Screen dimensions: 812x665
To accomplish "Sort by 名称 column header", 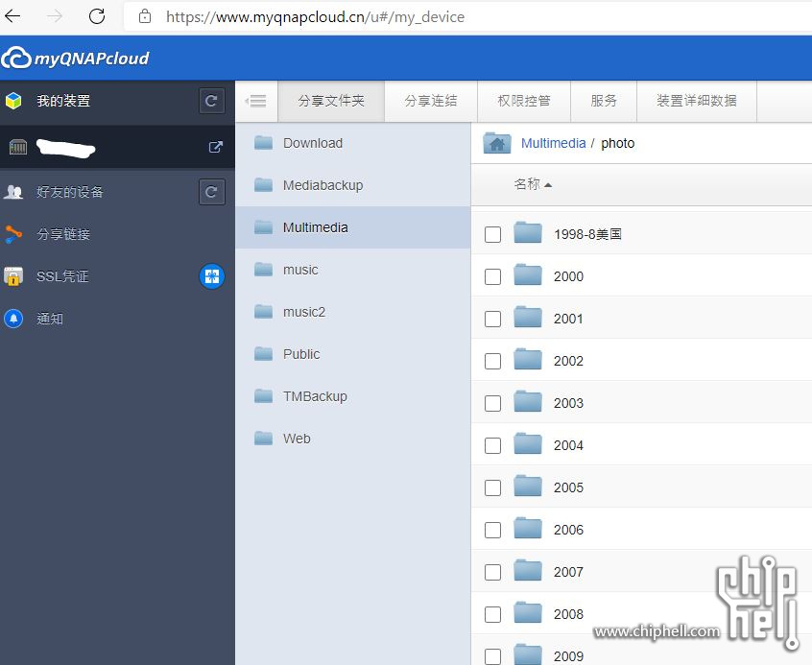I will [x=533, y=184].
